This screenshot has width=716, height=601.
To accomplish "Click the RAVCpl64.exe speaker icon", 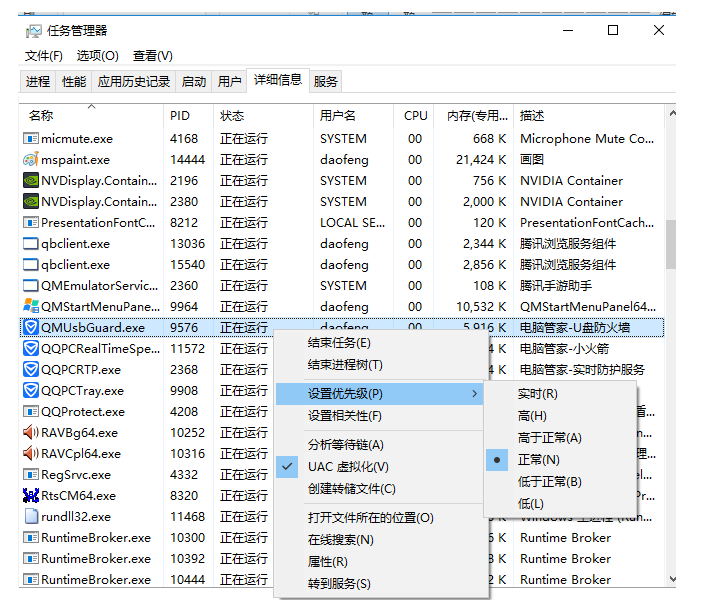I will [x=31, y=453].
